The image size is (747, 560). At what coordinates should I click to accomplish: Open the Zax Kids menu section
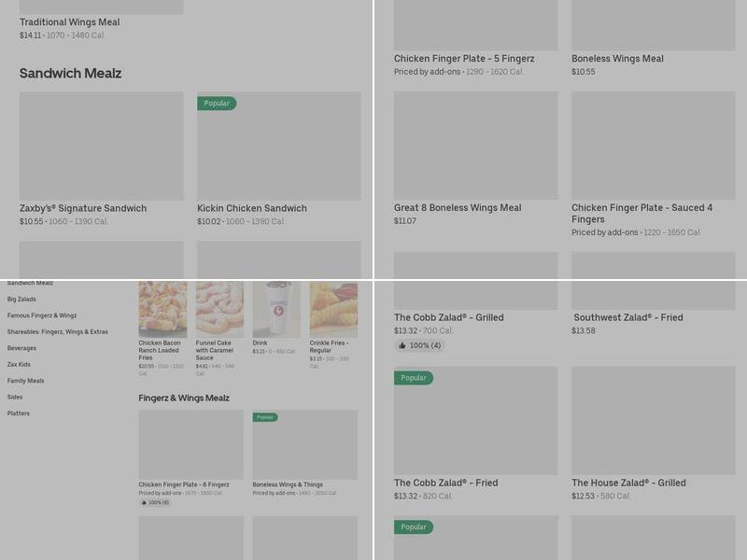(19, 364)
